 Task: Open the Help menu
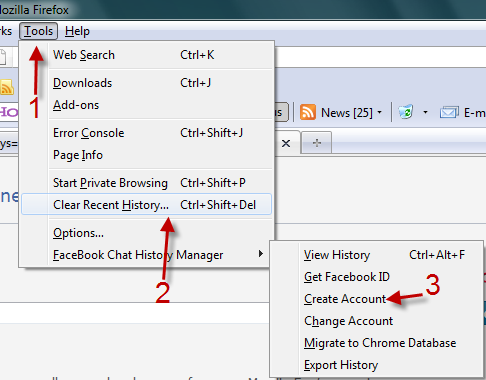pyautogui.click(x=77, y=31)
